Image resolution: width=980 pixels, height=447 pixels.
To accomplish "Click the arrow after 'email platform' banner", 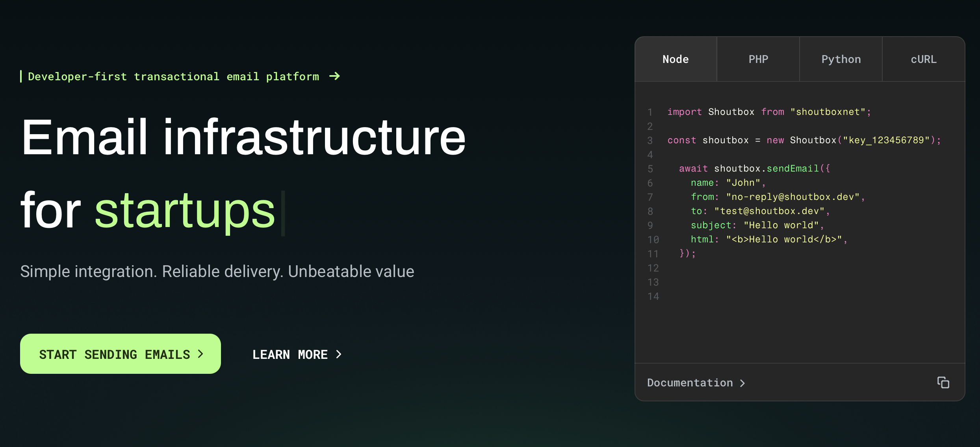I will pos(334,76).
